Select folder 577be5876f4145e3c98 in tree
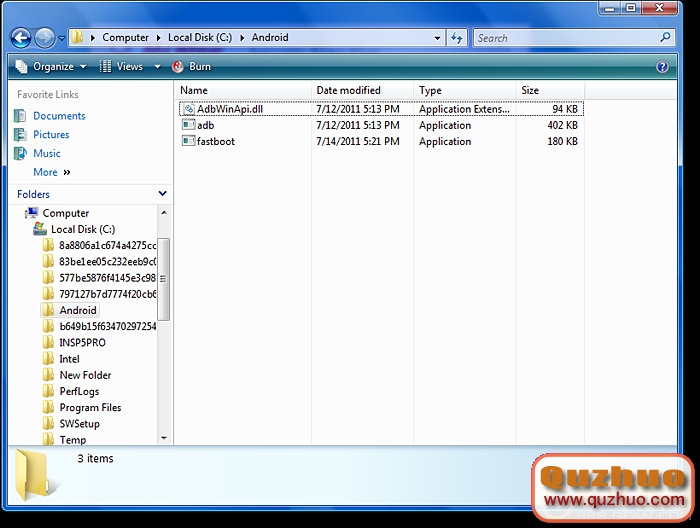Screen dimensions: 700x528 (108, 278)
